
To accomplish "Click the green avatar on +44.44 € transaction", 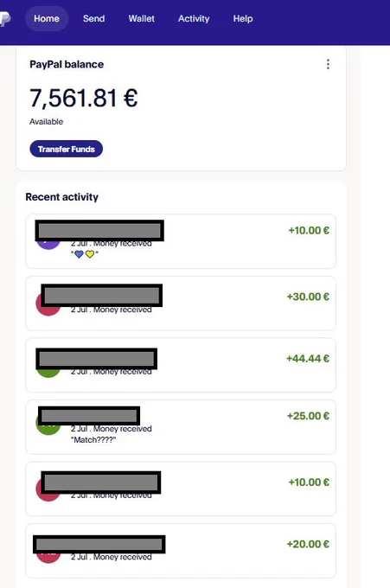I will point(48,374).
